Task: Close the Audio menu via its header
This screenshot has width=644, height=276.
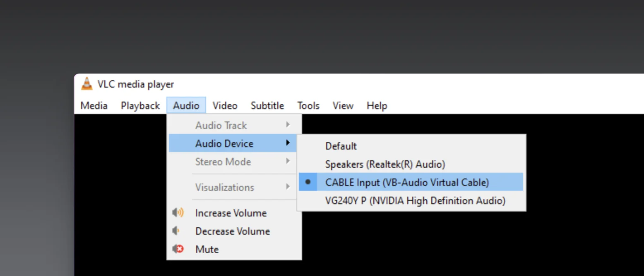Action: pyautogui.click(x=186, y=106)
